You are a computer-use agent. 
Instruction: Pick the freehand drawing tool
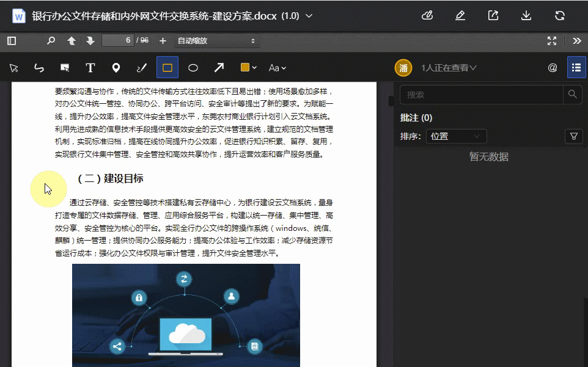pos(142,67)
